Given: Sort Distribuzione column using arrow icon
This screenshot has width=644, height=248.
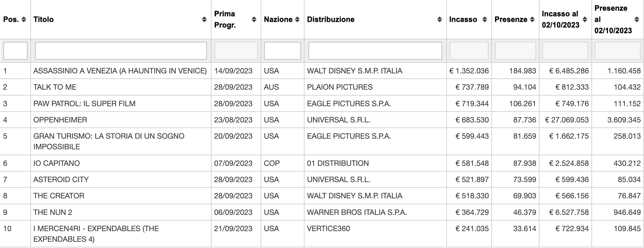Looking at the screenshot, I should (x=439, y=19).
